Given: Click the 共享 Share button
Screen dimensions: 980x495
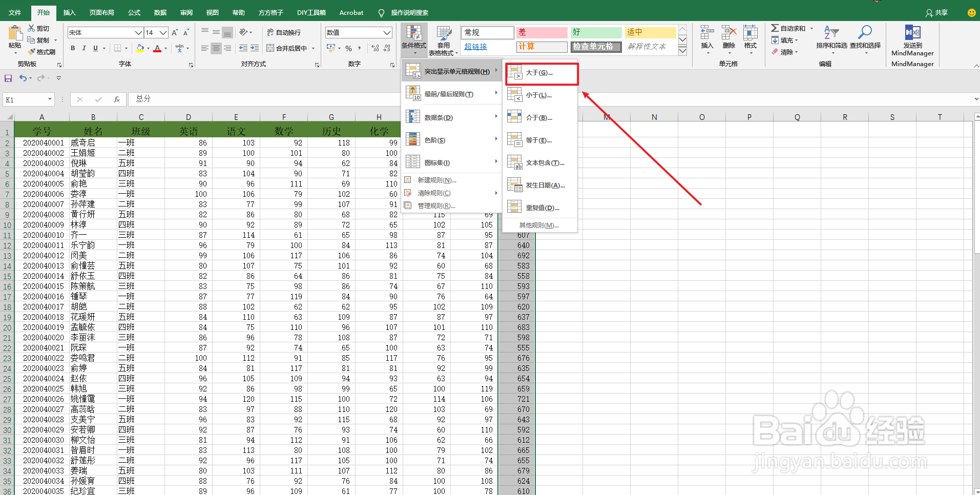Looking at the screenshot, I should pyautogui.click(x=937, y=13).
